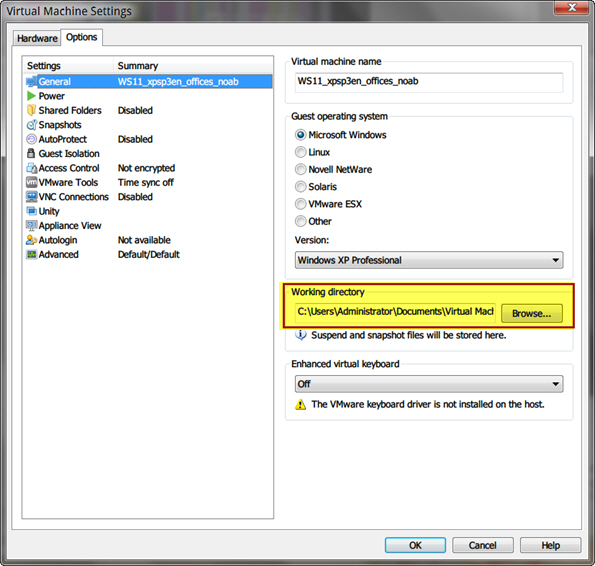595x566 pixels.
Task: Select the Autologin users icon
Action: coord(31,240)
